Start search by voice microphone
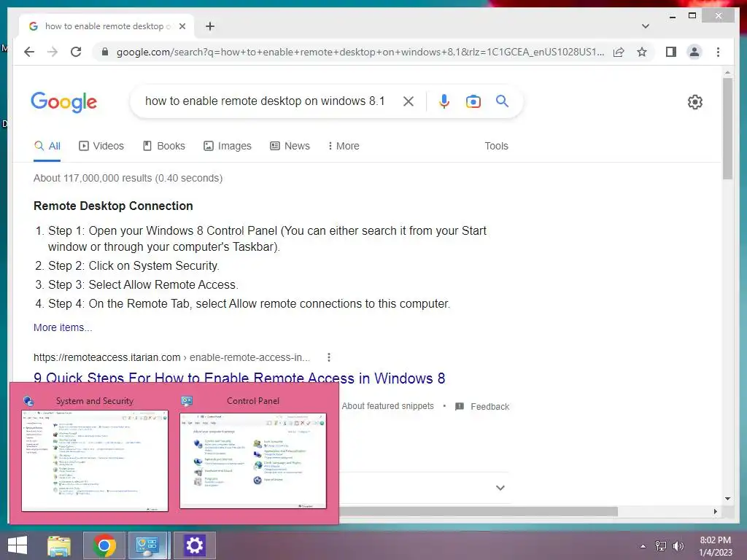This screenshot has width=747, height=560. pyautogui.click(x=444, y=101)
